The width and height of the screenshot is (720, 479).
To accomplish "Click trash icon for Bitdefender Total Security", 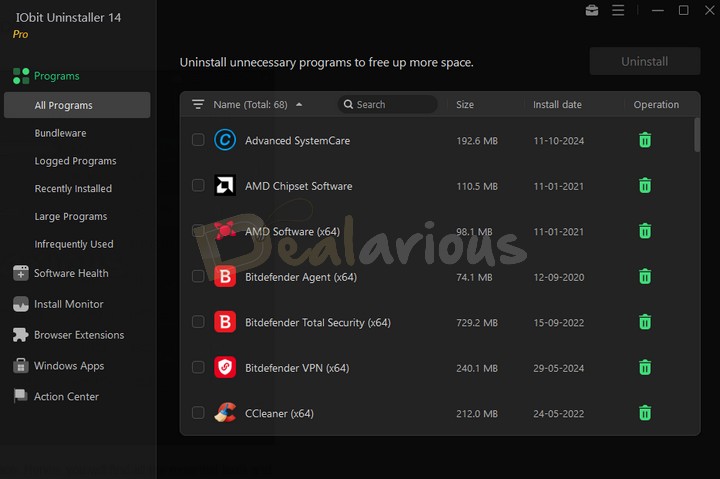I will [x=645, y=322].
